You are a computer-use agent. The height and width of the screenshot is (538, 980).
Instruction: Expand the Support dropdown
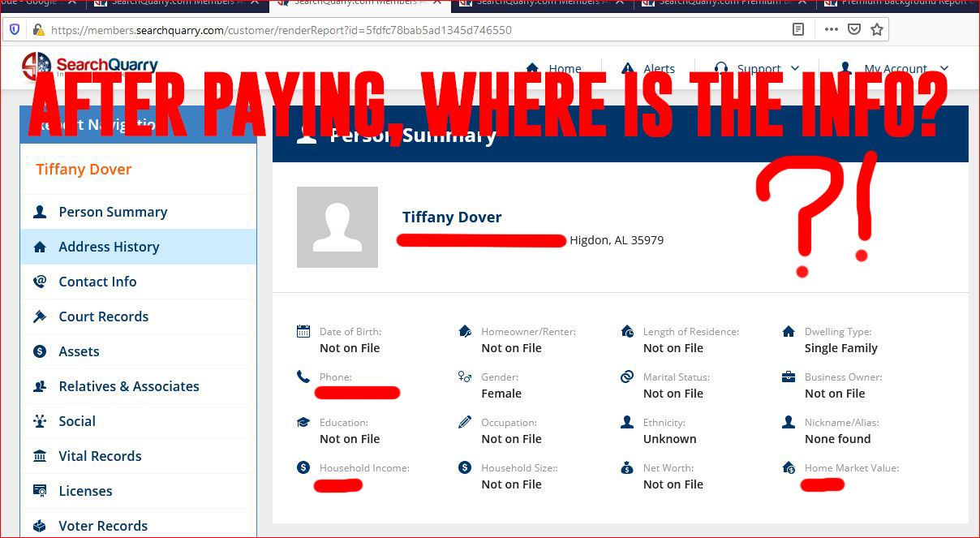tap(757, 69)
